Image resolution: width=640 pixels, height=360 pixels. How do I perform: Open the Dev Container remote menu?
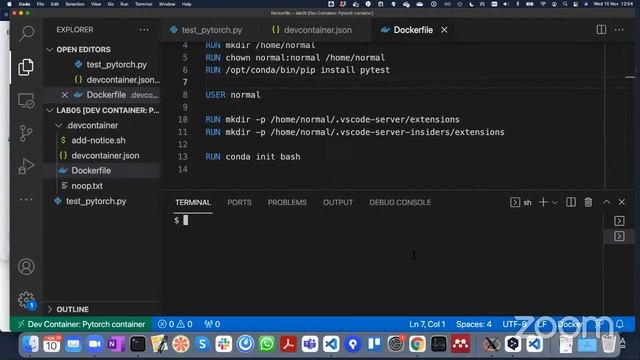[81, 324]
